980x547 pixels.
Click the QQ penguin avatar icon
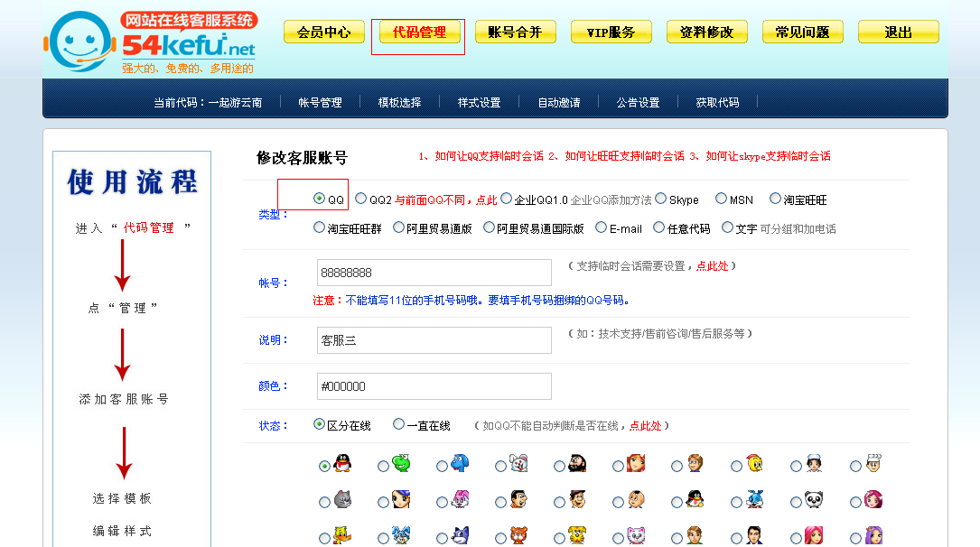342,464
